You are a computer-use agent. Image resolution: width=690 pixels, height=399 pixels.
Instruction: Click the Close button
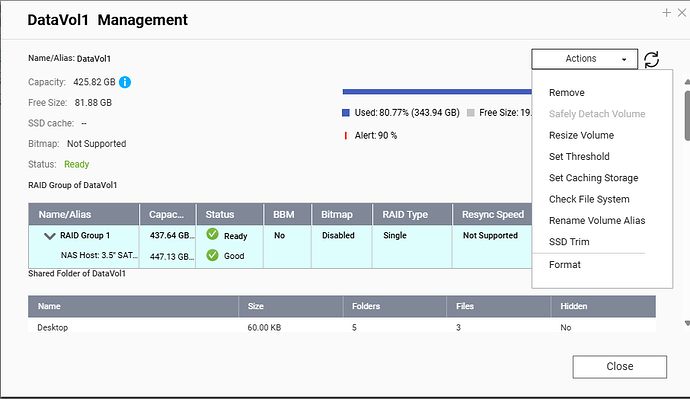(x=620, y=366)
